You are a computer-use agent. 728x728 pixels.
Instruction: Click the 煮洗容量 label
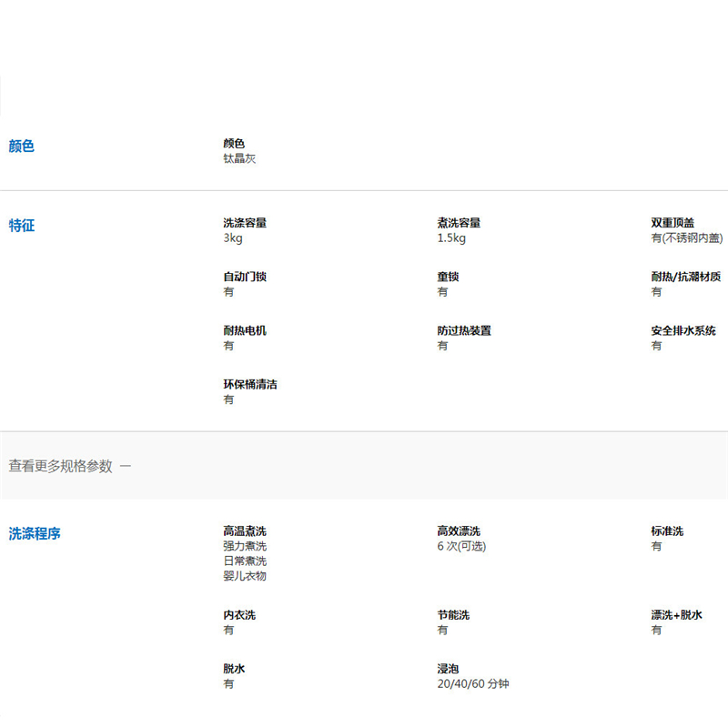[x=459, y=223]
